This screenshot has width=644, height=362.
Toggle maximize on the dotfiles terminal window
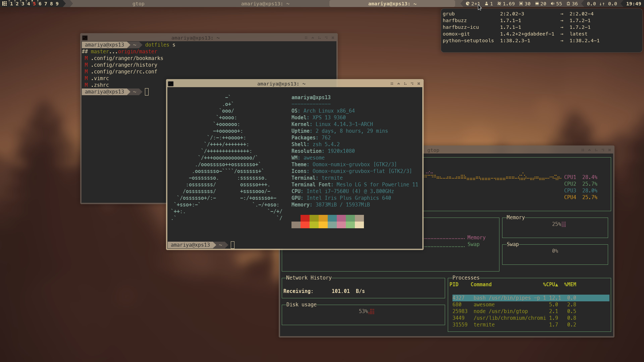313,38
